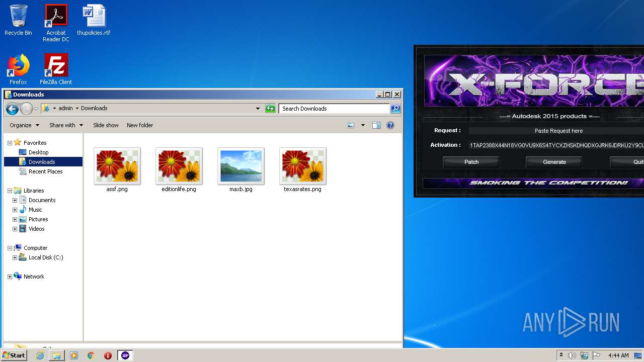Viewport: 644px width, 362px height.
Task: Click the New folder command
Action: coord(140,125)
